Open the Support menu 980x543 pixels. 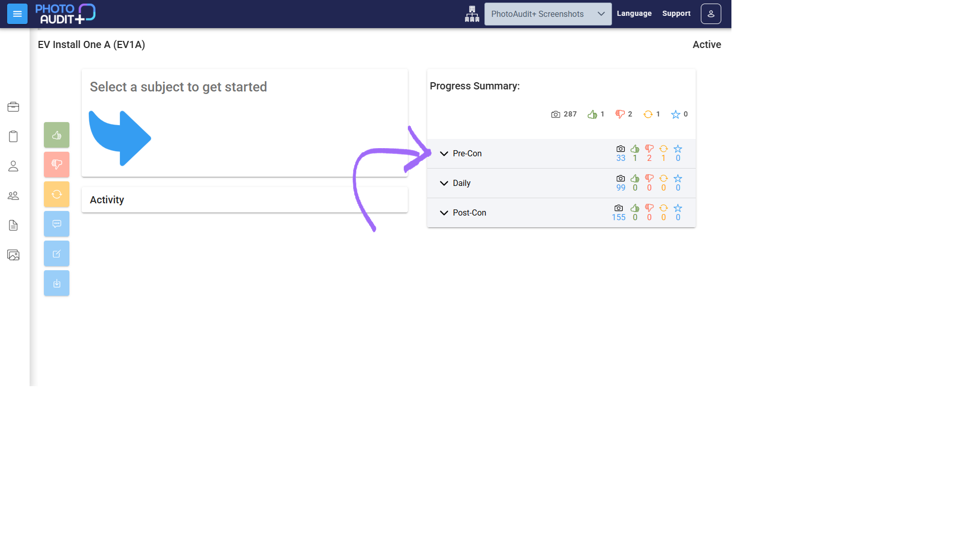tap(676, 14)
